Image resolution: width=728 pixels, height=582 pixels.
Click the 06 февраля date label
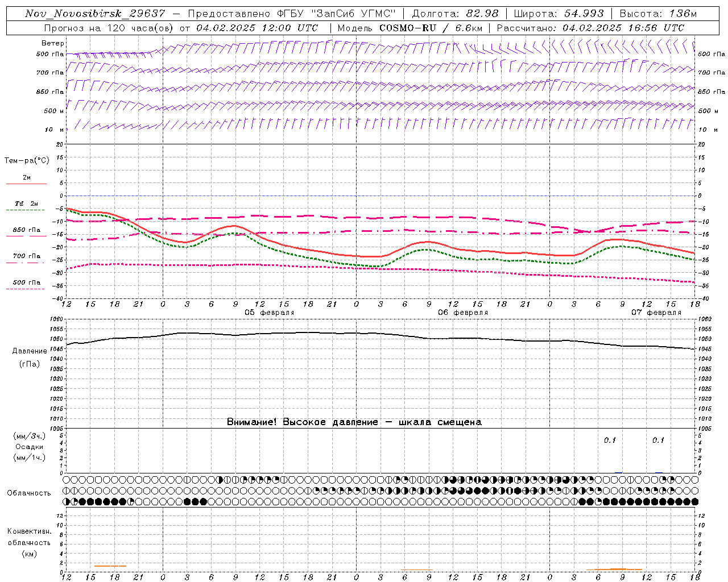tap(463, 313)
